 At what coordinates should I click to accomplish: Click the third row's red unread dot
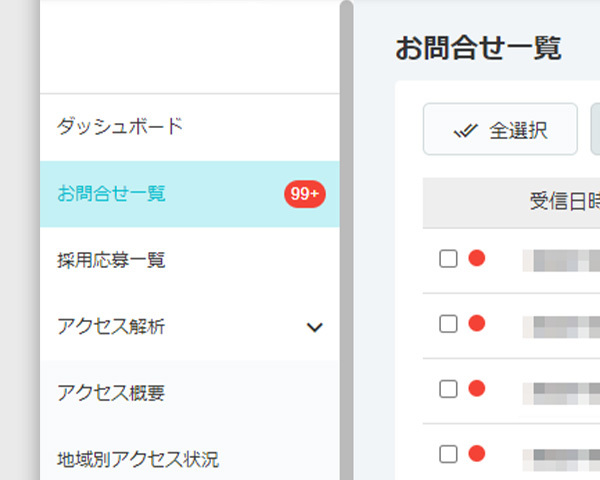pos(477,388)
